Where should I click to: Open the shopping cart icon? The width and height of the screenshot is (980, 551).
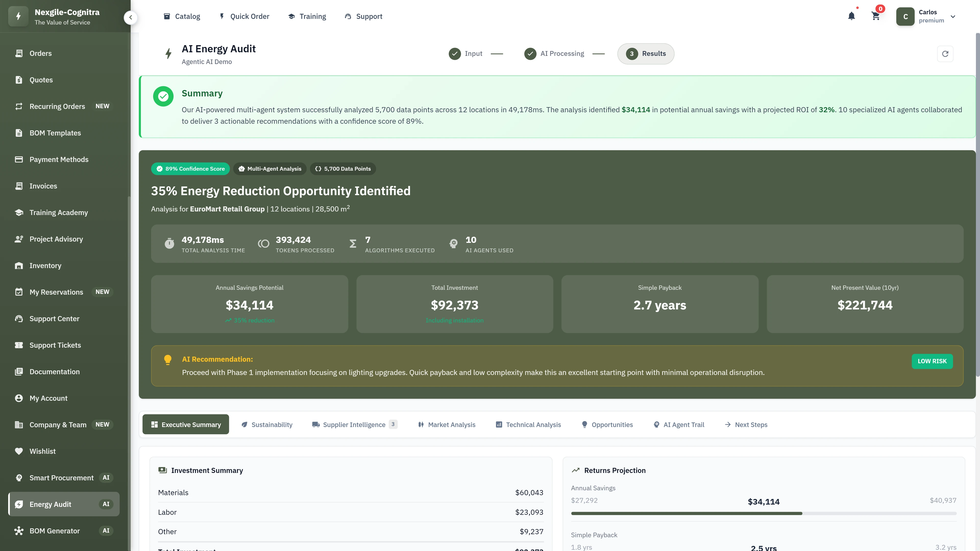coord(875,16)
